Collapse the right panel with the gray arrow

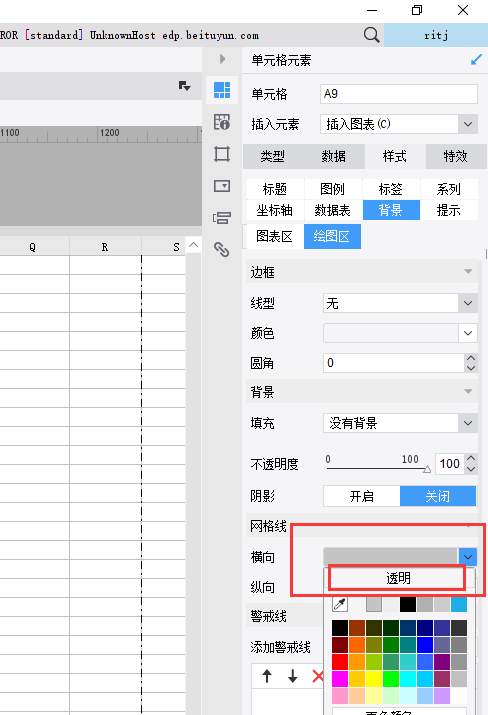222,59
